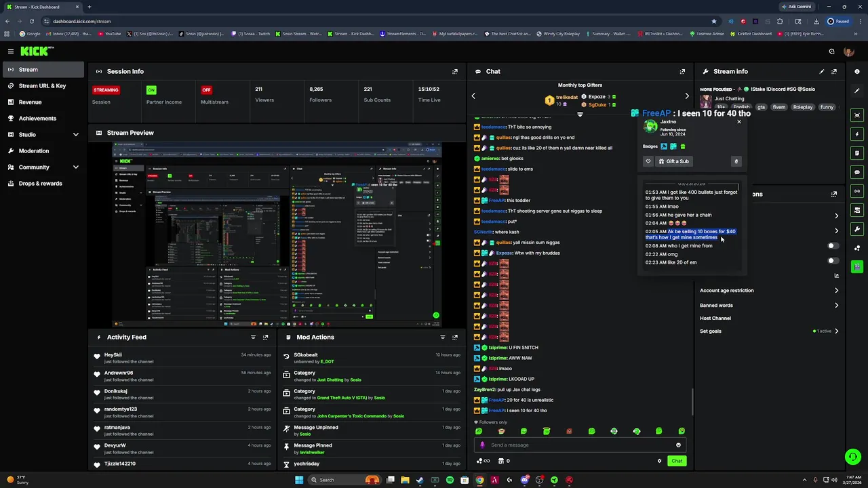The image size is (868, 488).
Task: Click the info icon on right sidebar
Action: click(x=857, y=71)
